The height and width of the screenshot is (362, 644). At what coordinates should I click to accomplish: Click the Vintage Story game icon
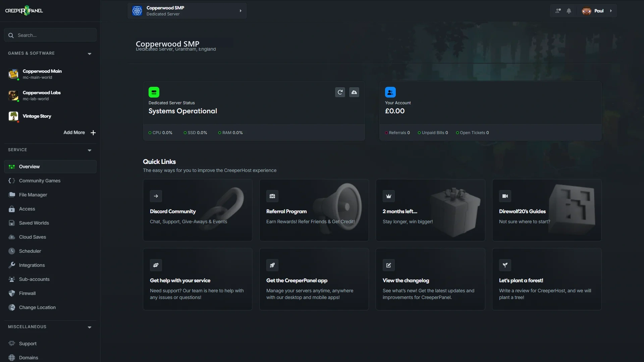click(13, 116)
